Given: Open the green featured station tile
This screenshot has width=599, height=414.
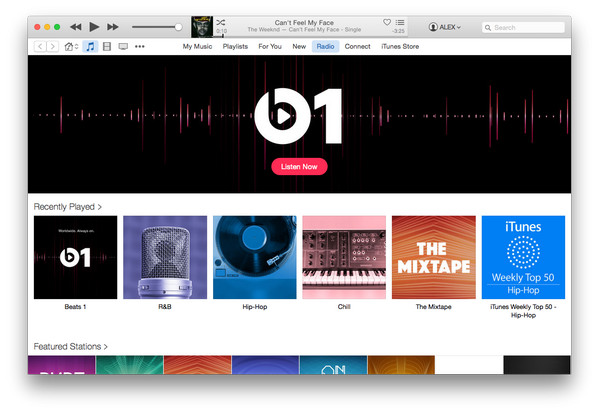Looking at the screenshot, I should pos(130,365).
